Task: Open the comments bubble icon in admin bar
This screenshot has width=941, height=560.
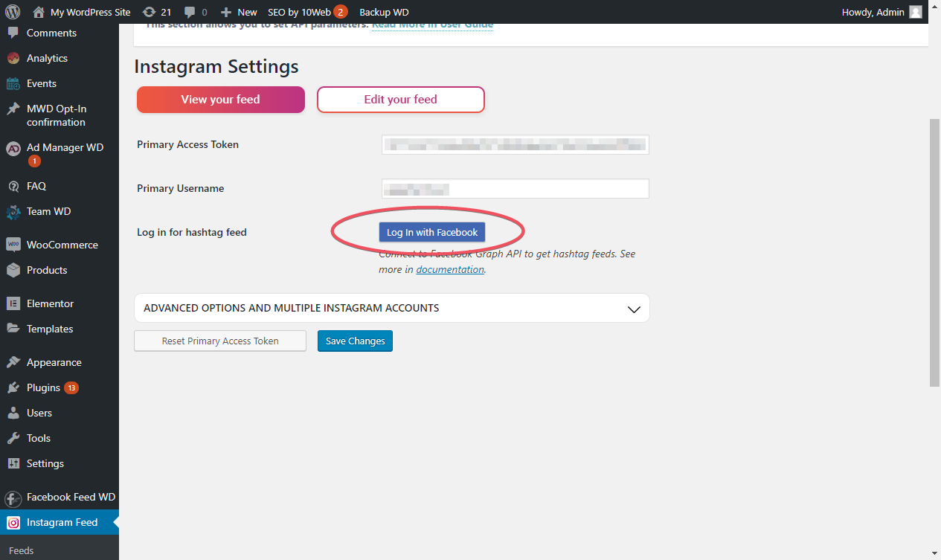Action: pos(190,13)
